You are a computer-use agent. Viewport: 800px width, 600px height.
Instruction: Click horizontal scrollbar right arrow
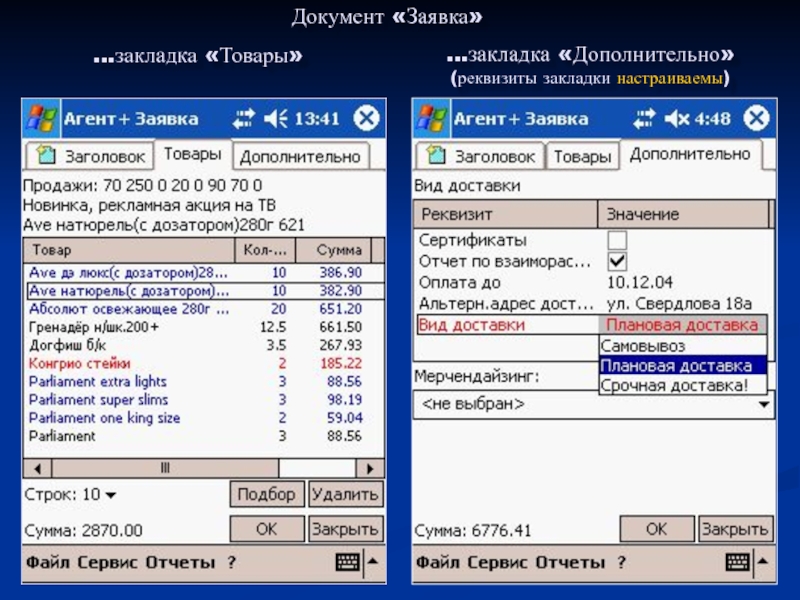point(370,468)
